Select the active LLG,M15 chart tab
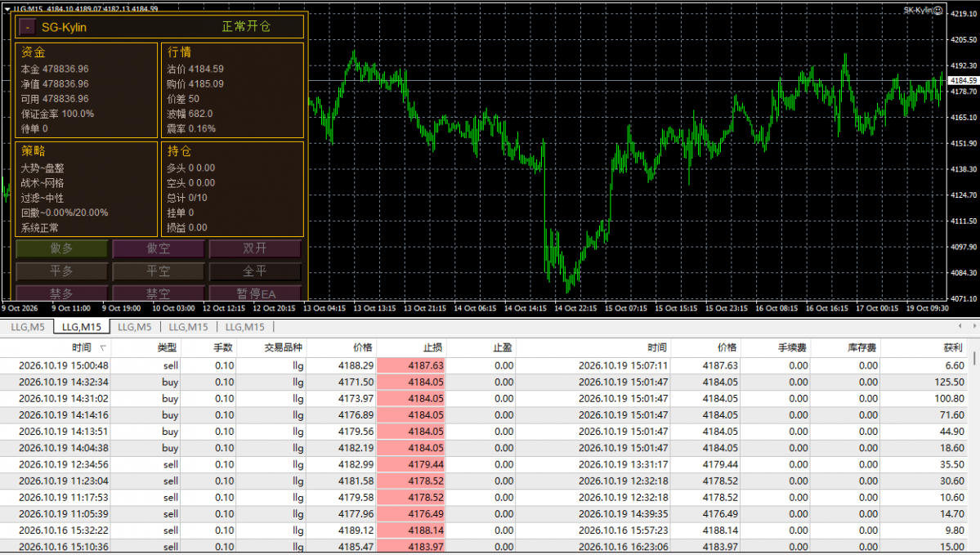The image size is (980, 555). click(x=81, y=327)
